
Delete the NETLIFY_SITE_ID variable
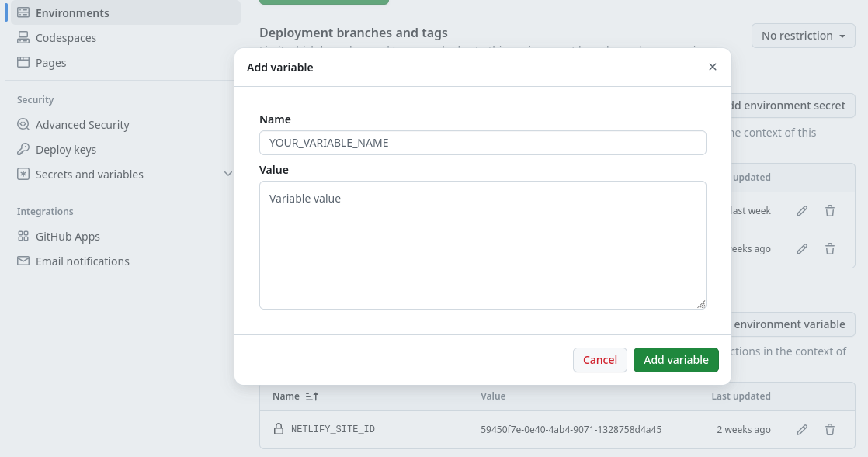click(x=830, y=429)
